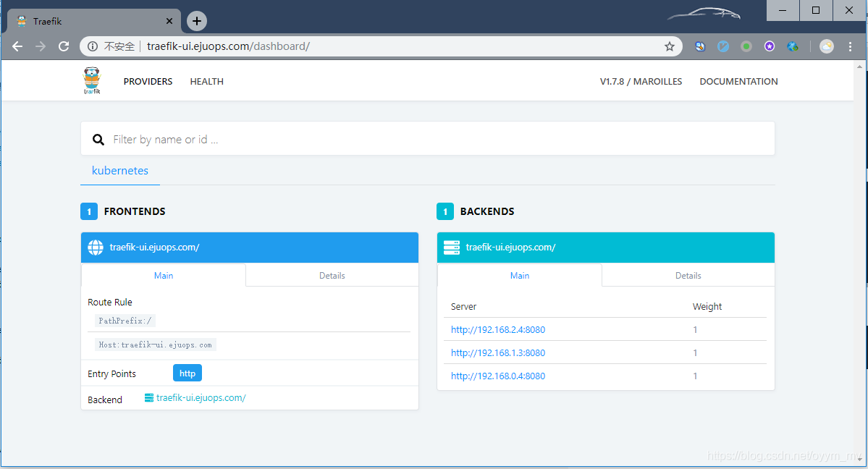Click the browser address bar URL

[228, 46]
